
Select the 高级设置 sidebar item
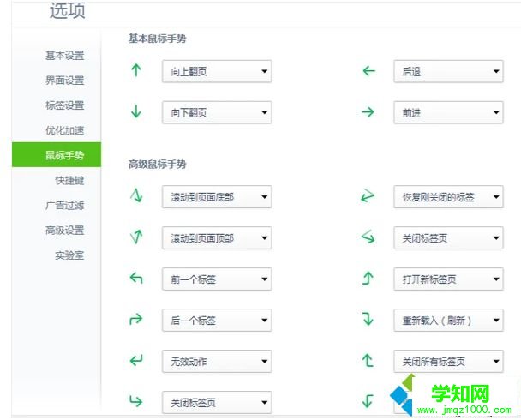(x=65, y=230)
